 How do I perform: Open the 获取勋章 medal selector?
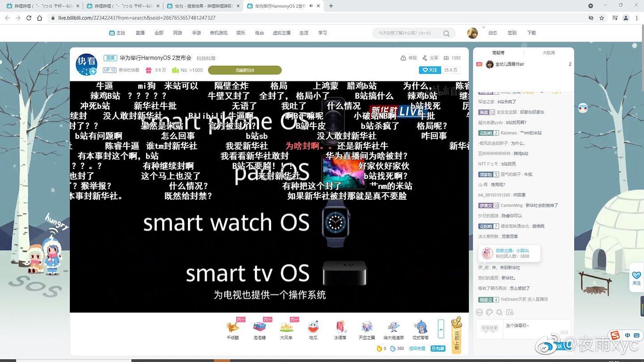click(490, 328)
